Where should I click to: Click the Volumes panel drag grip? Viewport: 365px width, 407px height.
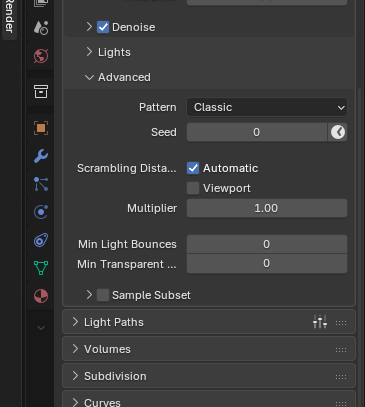341,350
